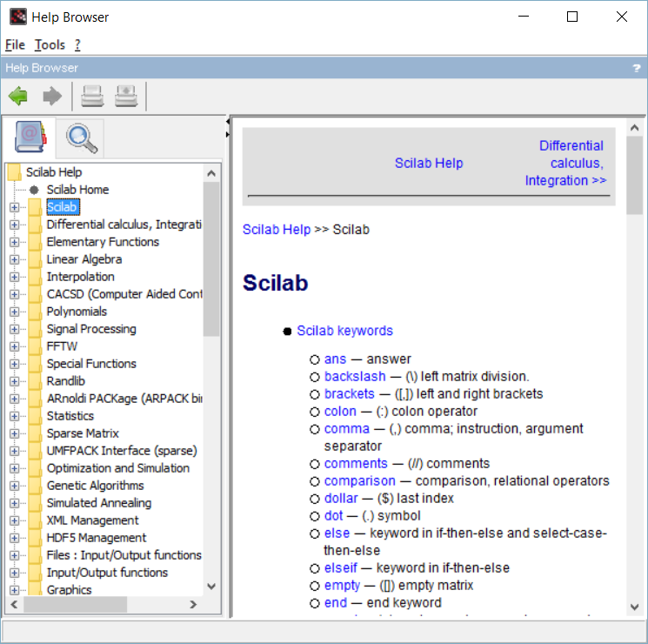Open the brackets keyword link

point(349,393)
